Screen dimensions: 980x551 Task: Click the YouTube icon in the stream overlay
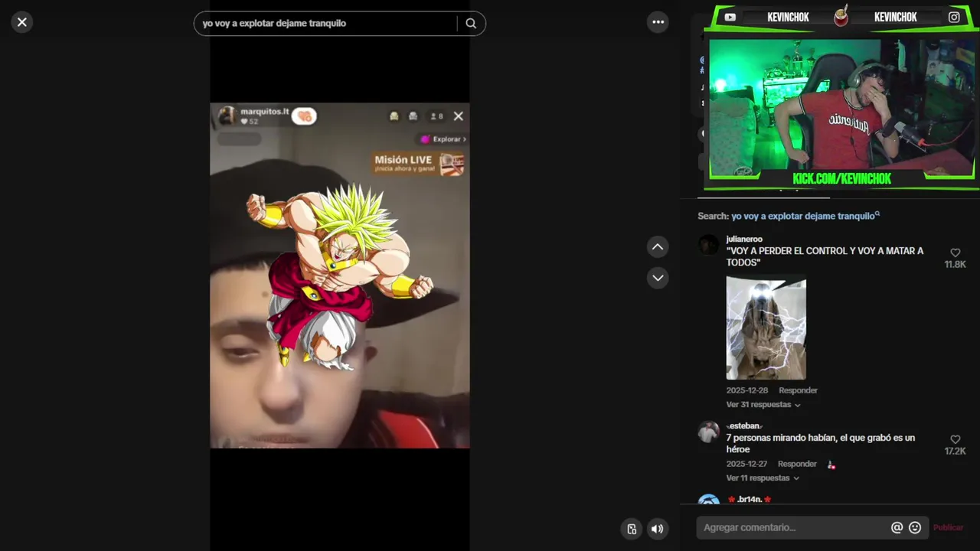[730, 17]
